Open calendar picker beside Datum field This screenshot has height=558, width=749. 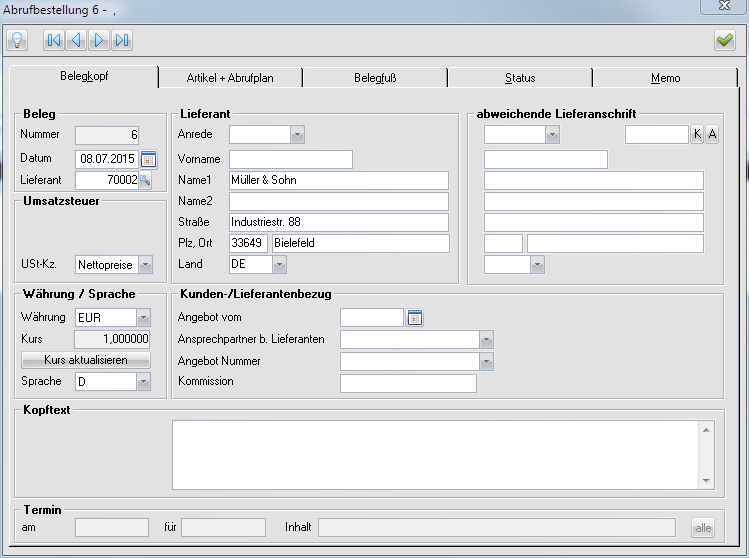(x=148, y=158)
